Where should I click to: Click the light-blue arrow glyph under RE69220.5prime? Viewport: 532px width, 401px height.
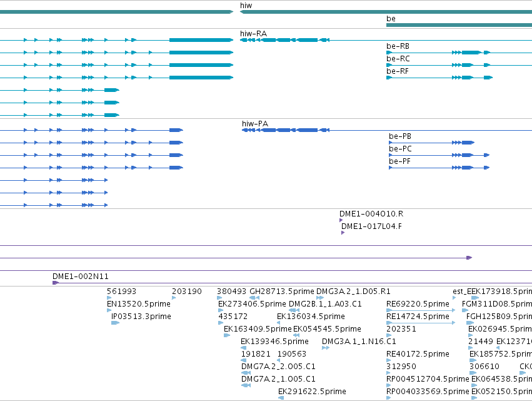point(421,310)
